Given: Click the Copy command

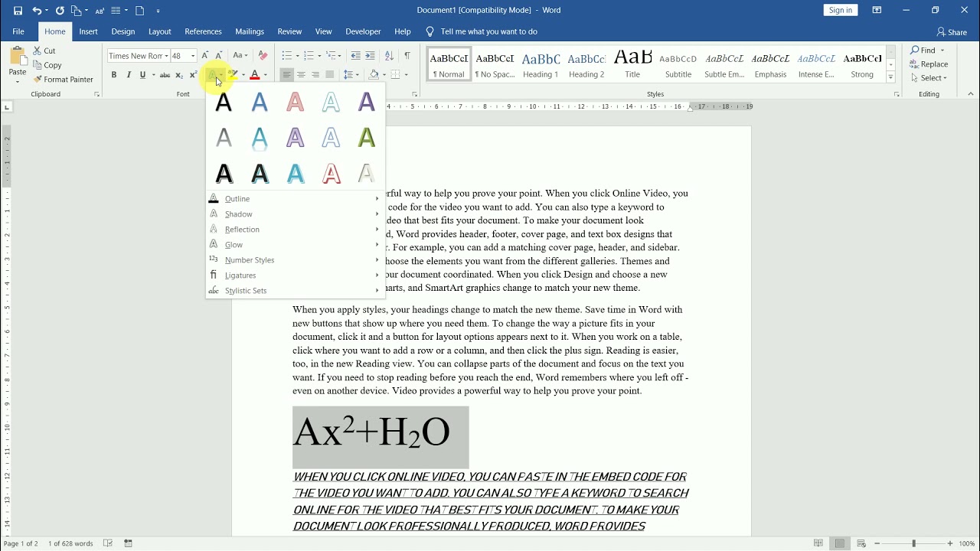Looking at the screenshot, I should [x=47, y=65].
